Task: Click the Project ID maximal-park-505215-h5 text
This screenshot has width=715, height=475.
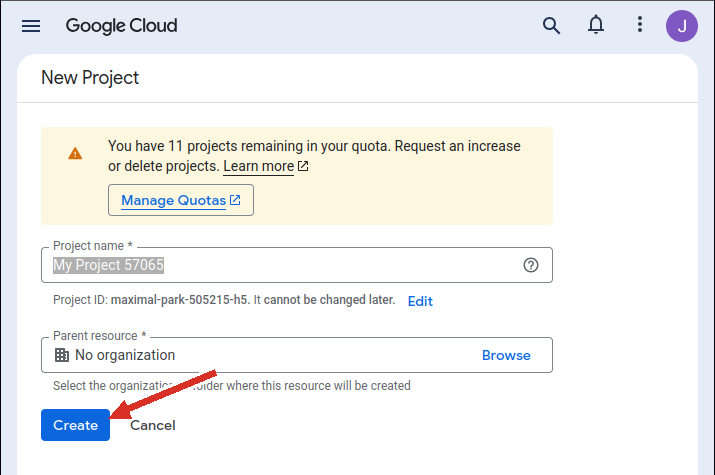Action: click(x=179, y=300)
